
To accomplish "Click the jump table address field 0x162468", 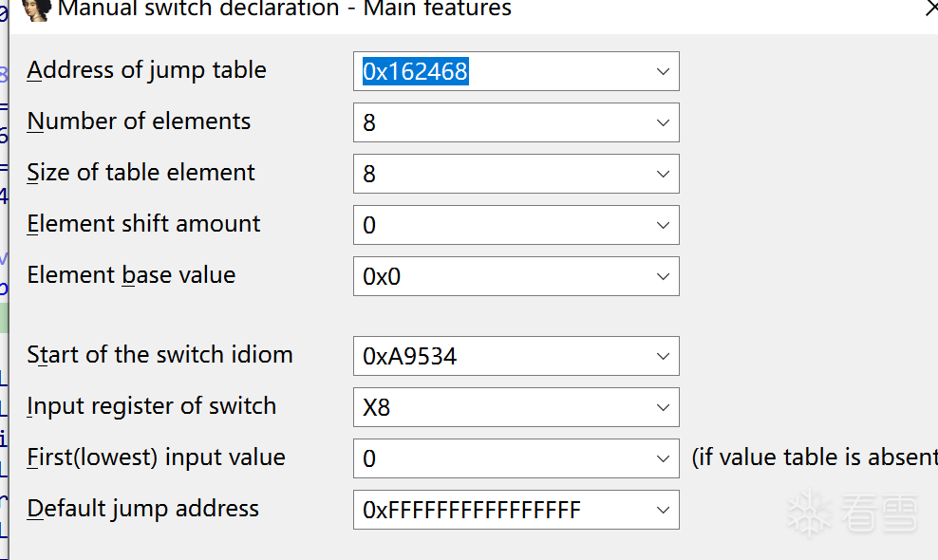I will pos(503,71).
